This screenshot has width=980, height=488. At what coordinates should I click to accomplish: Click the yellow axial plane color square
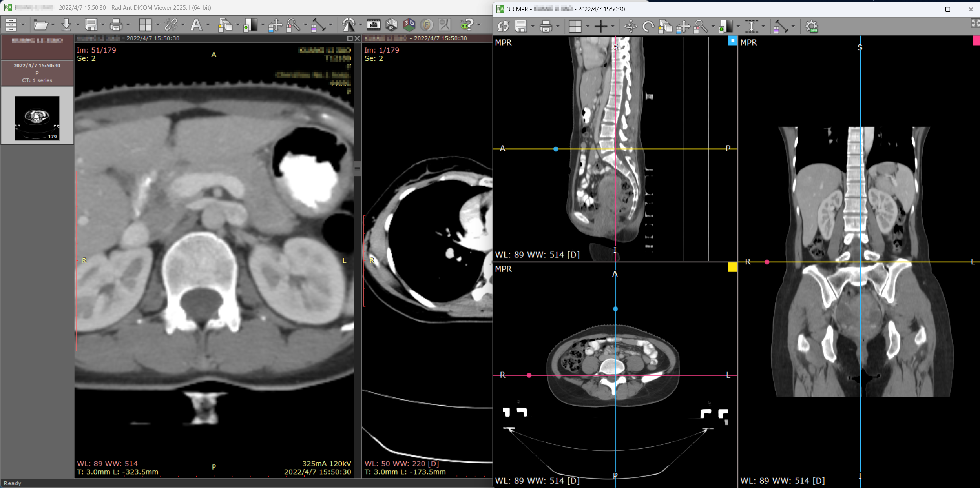pos(732,268)
